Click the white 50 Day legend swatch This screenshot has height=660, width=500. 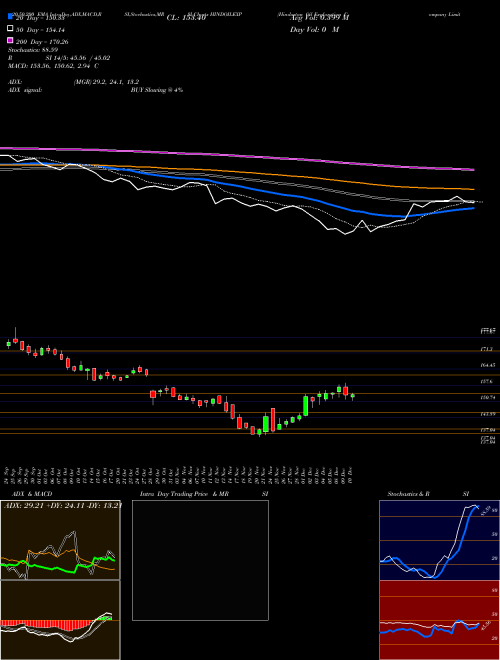pos(10,29)
